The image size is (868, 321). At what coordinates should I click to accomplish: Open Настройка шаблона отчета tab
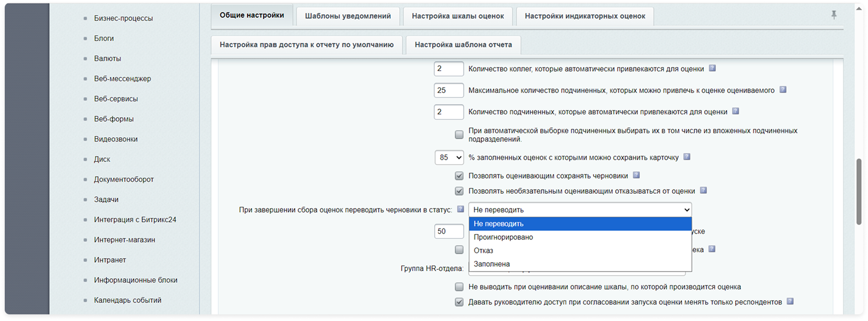click(x=463, y=45)
